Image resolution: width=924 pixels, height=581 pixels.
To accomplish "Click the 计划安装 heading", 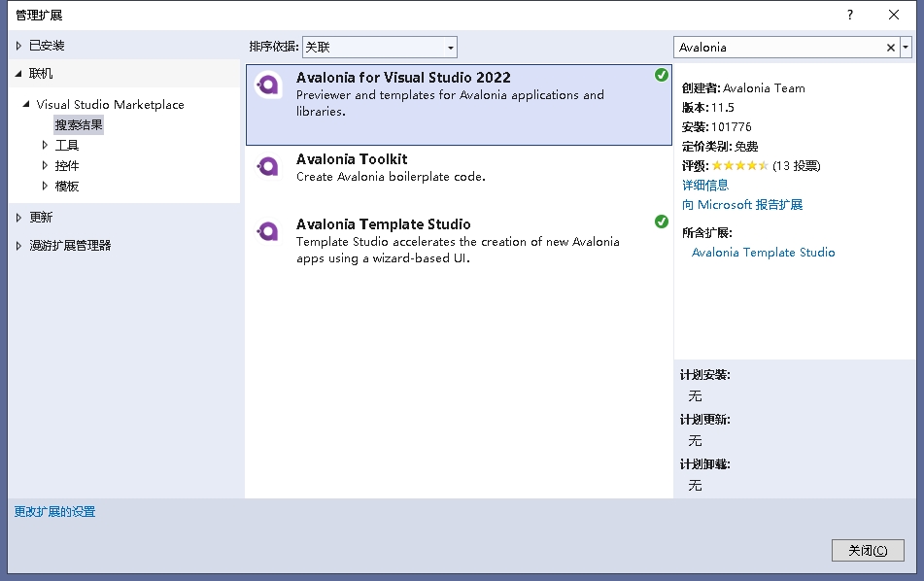I will click(x=705, y=375).
